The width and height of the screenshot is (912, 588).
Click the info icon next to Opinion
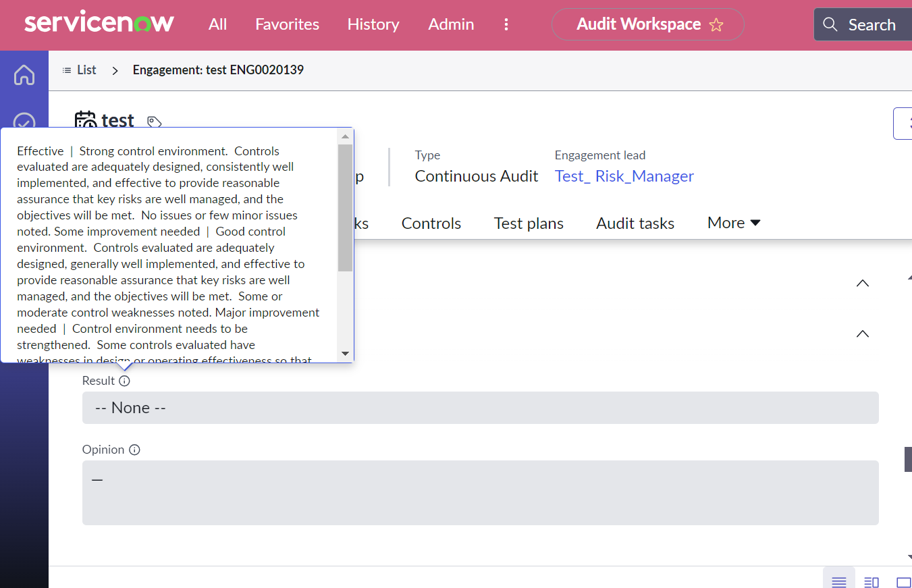[x=134, y=450]
